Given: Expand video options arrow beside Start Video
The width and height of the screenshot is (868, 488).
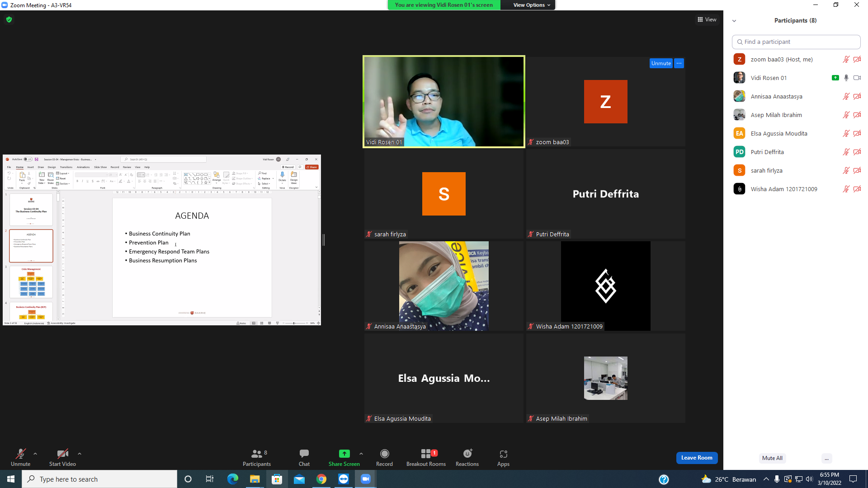Looking at the screenshot, I should [80, 454].
